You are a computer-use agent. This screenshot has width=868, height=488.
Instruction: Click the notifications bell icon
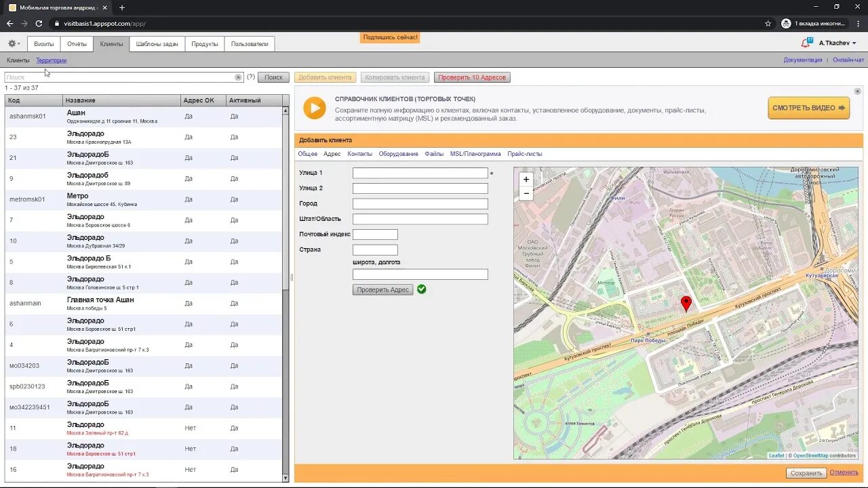pyautogui.click(x=806, y=43)
